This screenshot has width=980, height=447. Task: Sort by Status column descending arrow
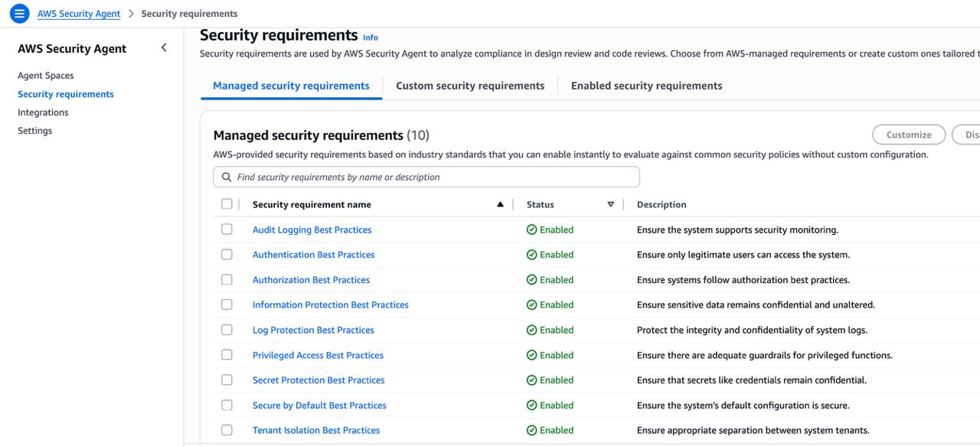click(610, 204)
